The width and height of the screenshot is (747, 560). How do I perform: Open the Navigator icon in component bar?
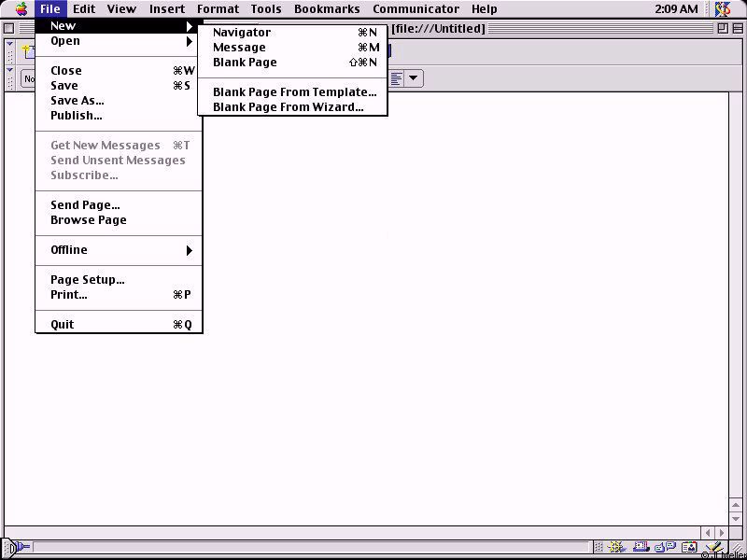616,548
